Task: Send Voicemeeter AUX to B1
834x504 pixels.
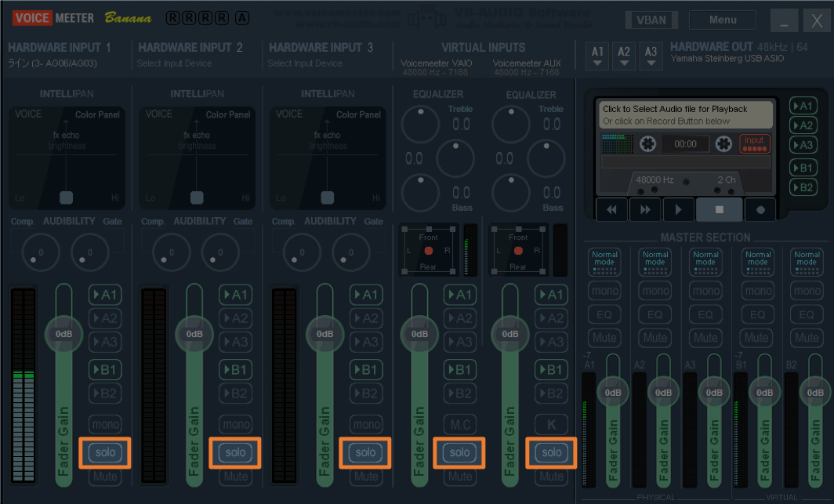Action: (552, 369)
